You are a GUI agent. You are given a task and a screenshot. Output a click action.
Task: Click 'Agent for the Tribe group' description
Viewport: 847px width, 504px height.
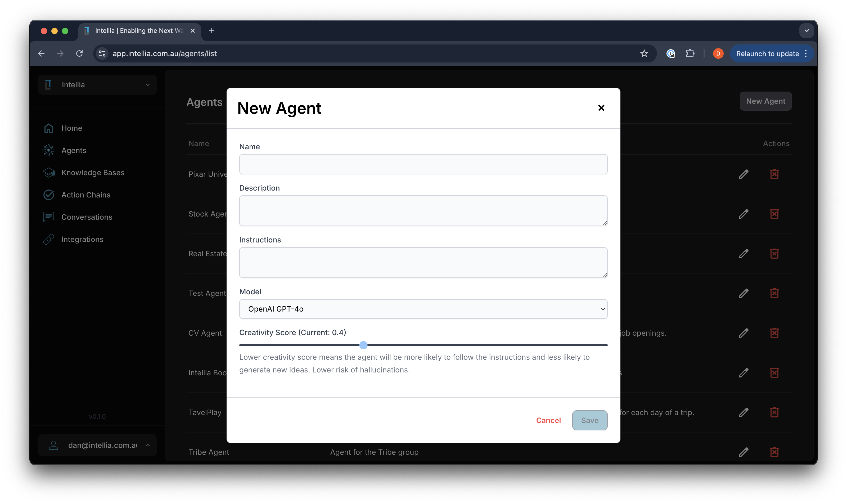[374, 452]
